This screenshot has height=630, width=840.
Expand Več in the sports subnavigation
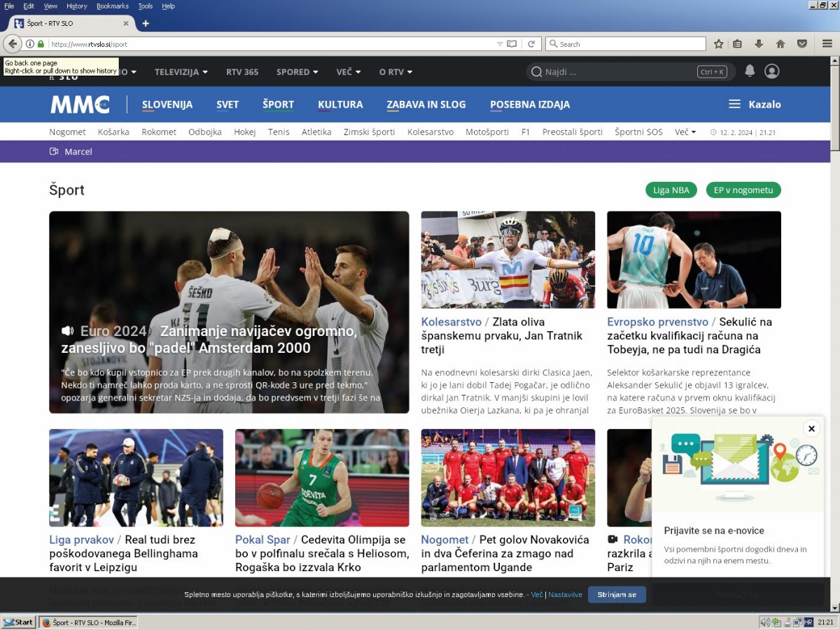pyautogui.click(x=685, y=132)
